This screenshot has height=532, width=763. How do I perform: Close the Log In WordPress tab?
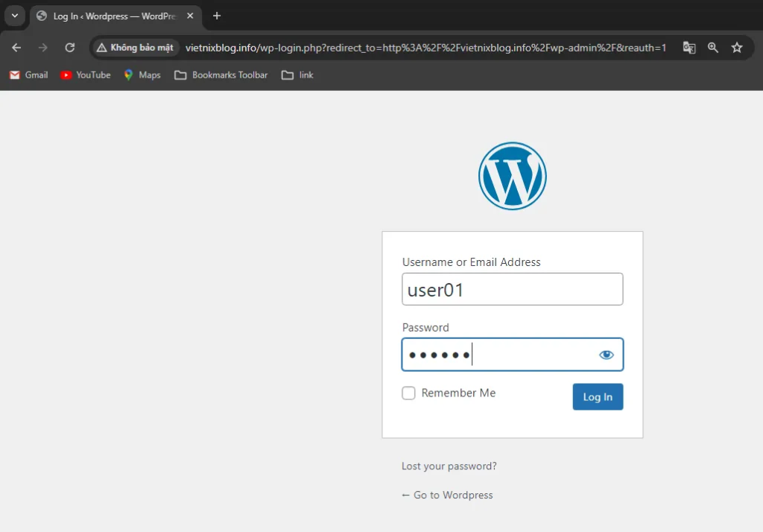(x=190, y=16)
